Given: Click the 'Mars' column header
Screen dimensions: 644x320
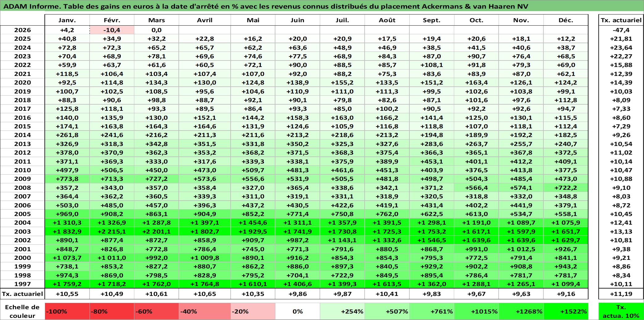Looking at the screenshot, I should click(x=157, y=20).
